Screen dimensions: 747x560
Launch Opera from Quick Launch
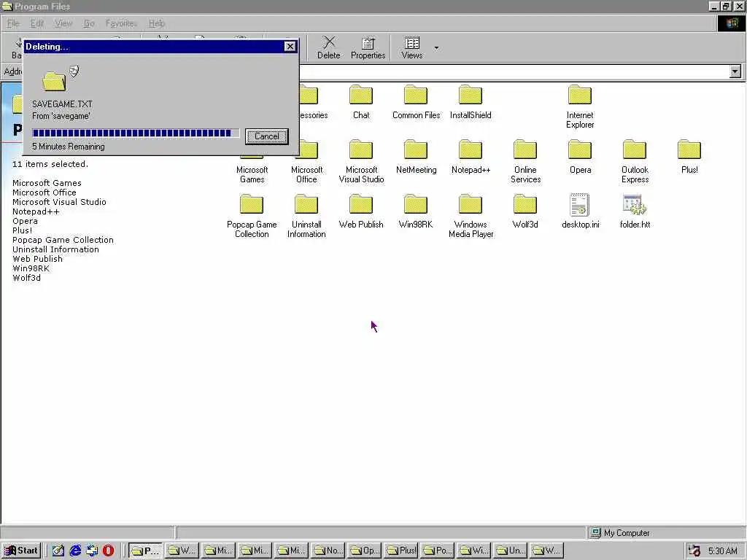(x=108, y=551)
